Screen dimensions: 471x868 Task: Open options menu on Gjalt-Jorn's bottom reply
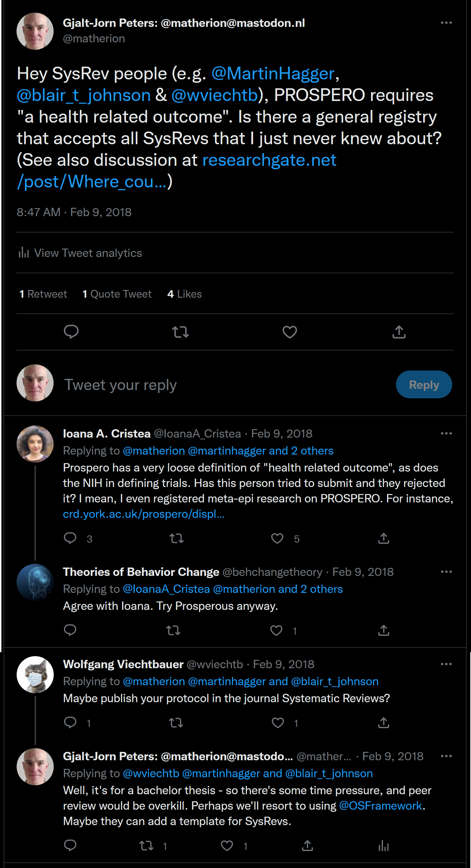446,756
